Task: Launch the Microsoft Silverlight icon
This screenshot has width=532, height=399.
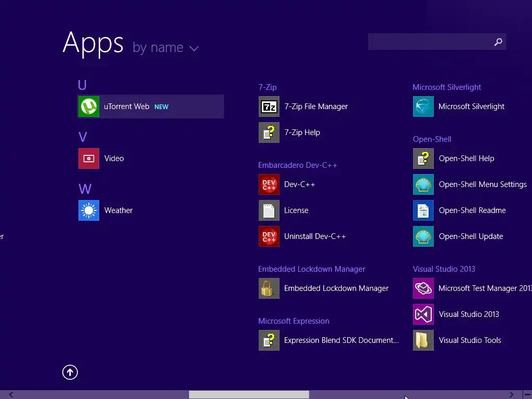Action: [423, 107]
